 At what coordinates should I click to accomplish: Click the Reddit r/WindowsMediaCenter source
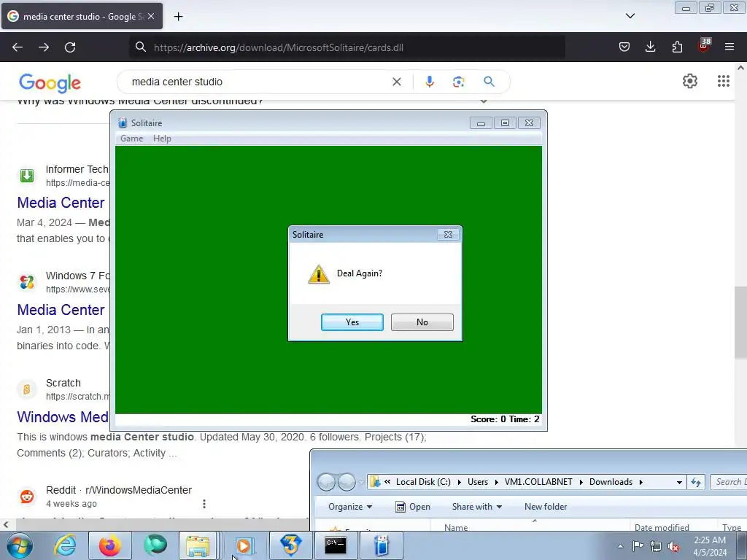pos(119,490)
